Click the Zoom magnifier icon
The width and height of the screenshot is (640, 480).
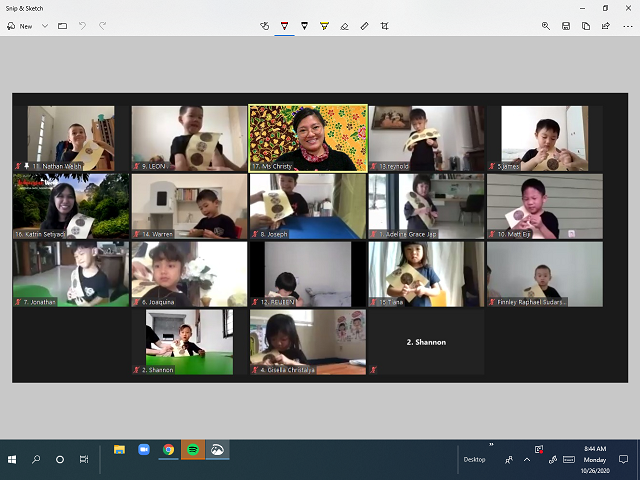(x=546, y=26)
